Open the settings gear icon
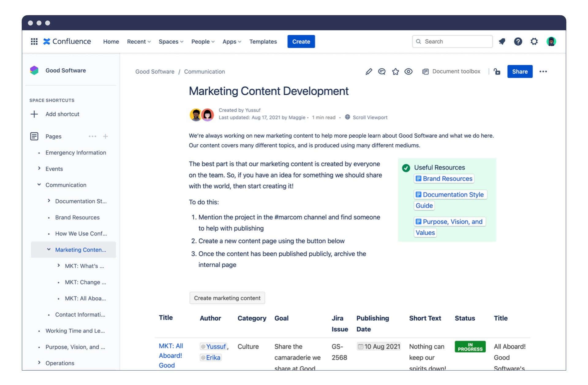Viewport: 588px width, 385px height. pos(534,41)
